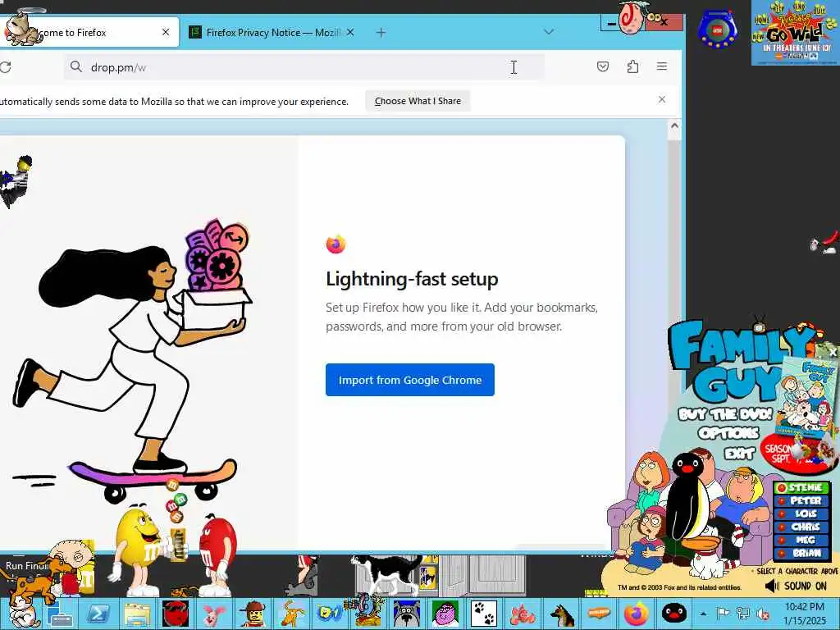Dismiss the data sharing notification bar

pyautogui.click(x=662, y=99)
